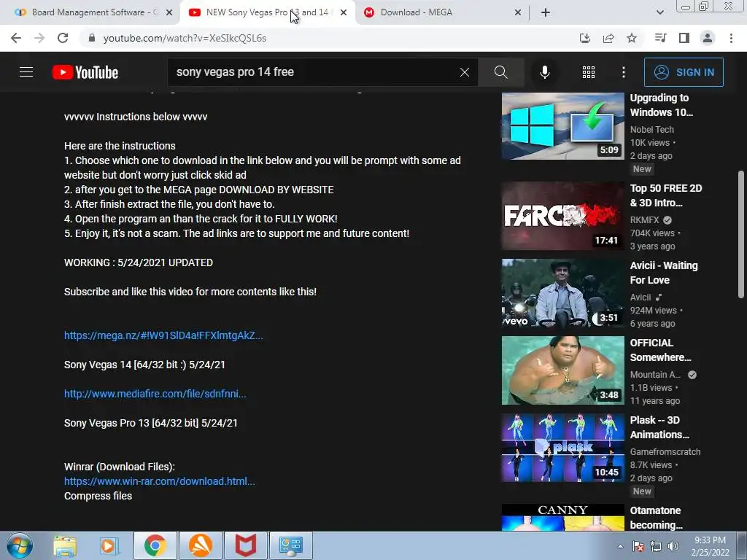Click the network tray icon
The width and height of the screenshot is (747, 560).
coord(656,546)
